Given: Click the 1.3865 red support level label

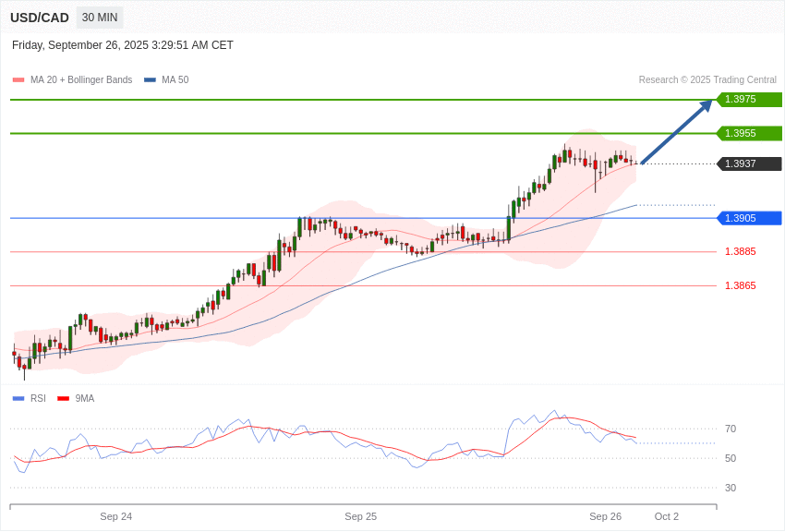Looking at the screenshot, I should click(740, 285).
